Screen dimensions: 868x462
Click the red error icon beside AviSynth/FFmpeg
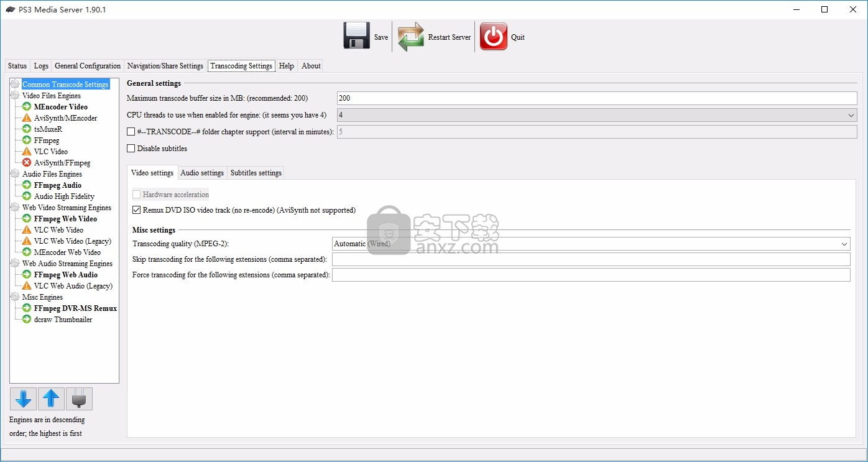pyautogui.click(x=27, y=163)
